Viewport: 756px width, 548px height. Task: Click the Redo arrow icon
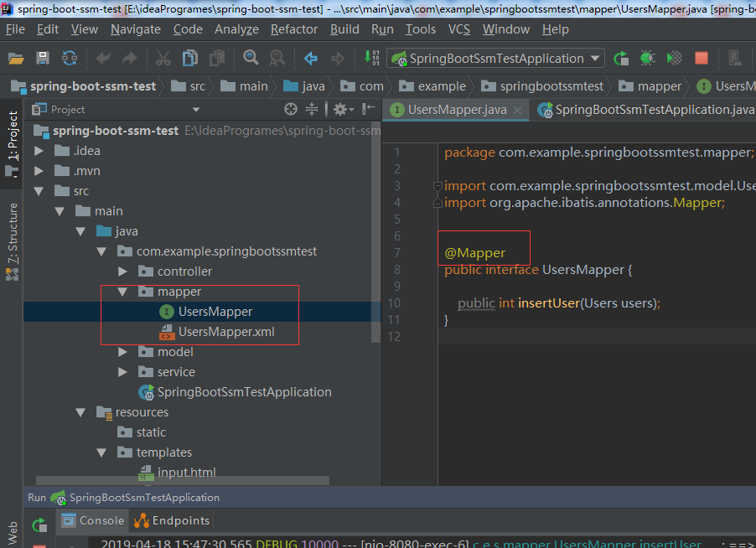click(130, 59)
